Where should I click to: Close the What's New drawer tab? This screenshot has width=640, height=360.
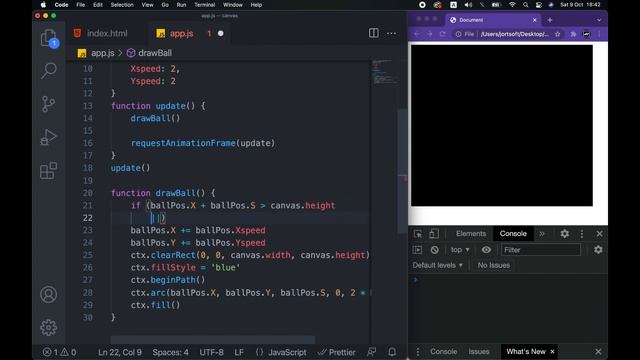point(552,352)
